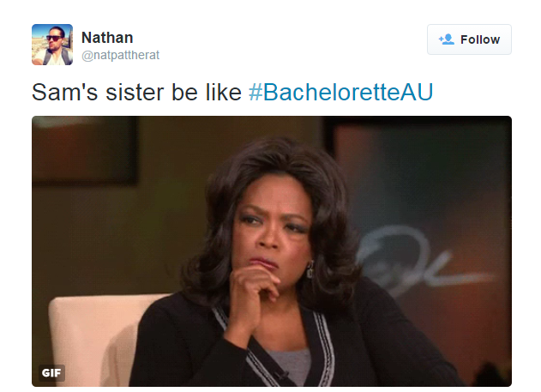The width and height of the screenshot is (541, 392).
Task: Click the phrase "be like" in tweet
Action: pos(207,93)
